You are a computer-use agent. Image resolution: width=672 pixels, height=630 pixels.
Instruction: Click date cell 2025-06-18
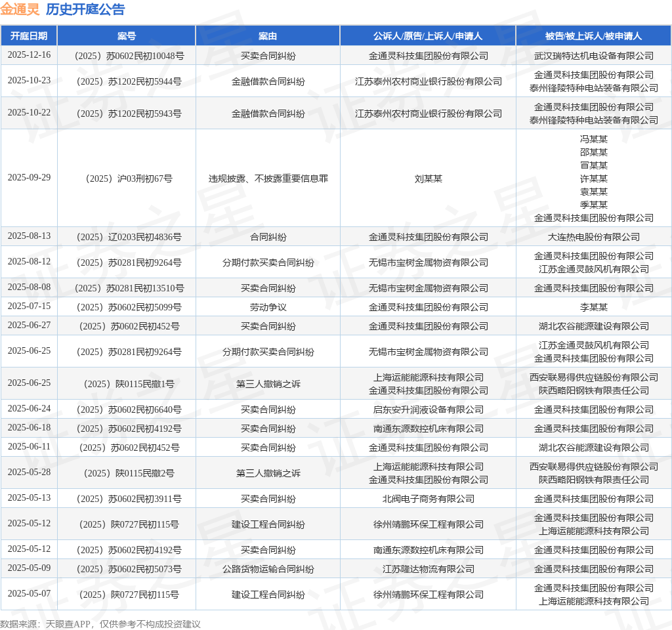[x=29, y=428]
